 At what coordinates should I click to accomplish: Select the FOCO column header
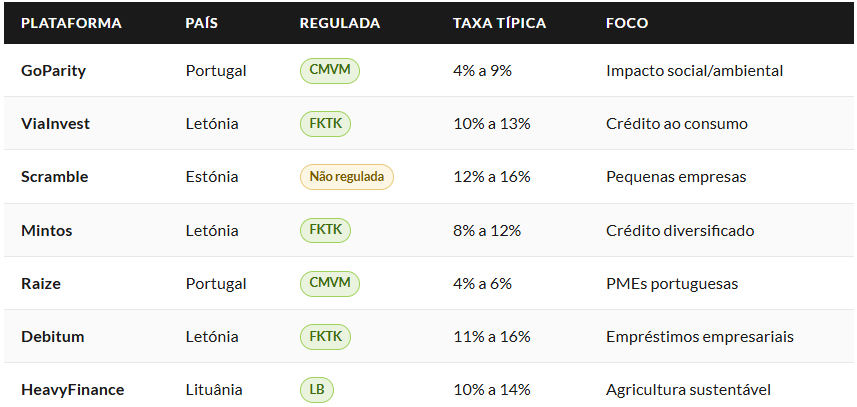pos(627,23)
